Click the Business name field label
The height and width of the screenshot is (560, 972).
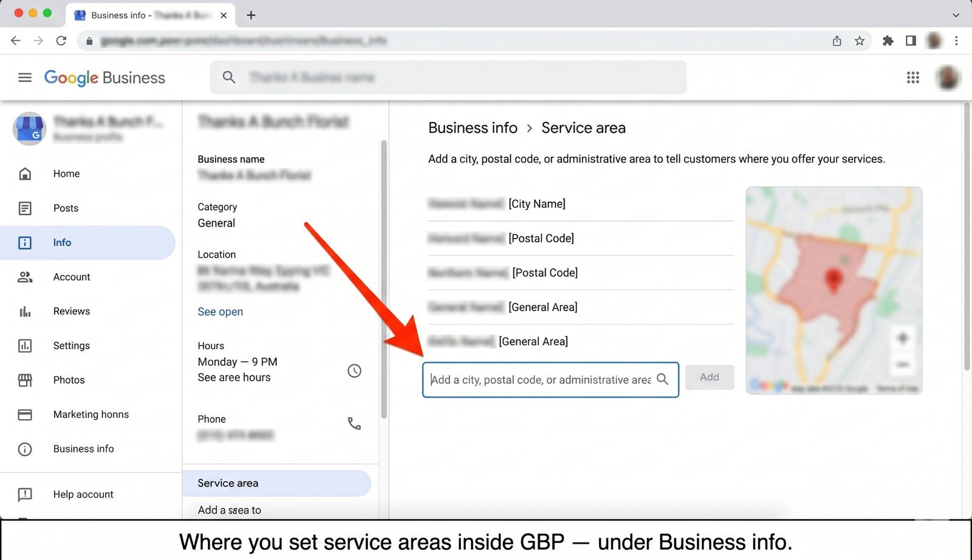tap(231, 159)
